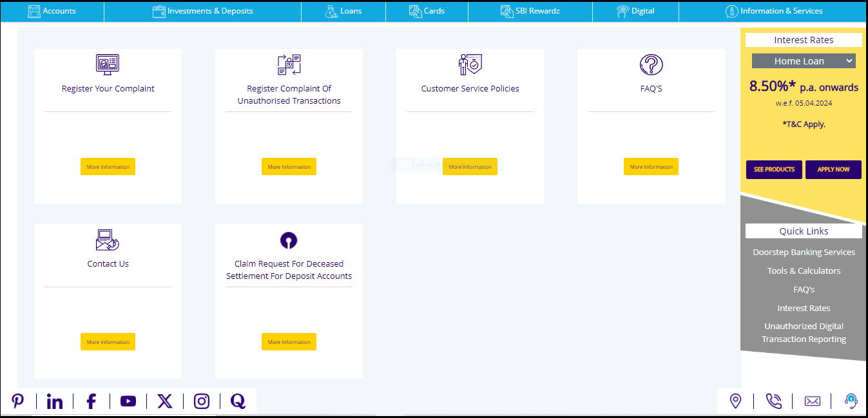
Task: Click the *T&C Apply. text
Action: [804, 124]
